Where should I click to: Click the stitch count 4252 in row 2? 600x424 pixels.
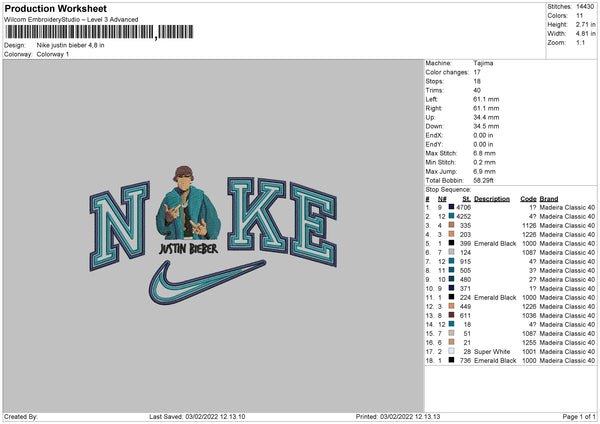point(463,217)
